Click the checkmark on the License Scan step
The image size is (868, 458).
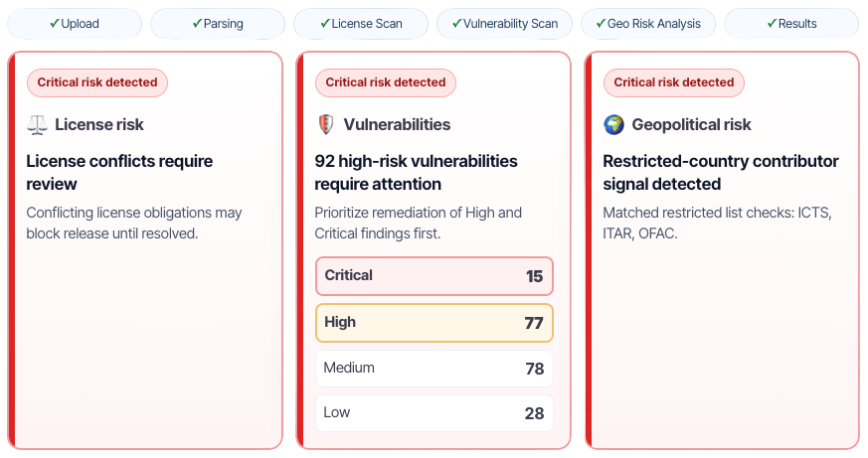325,24
